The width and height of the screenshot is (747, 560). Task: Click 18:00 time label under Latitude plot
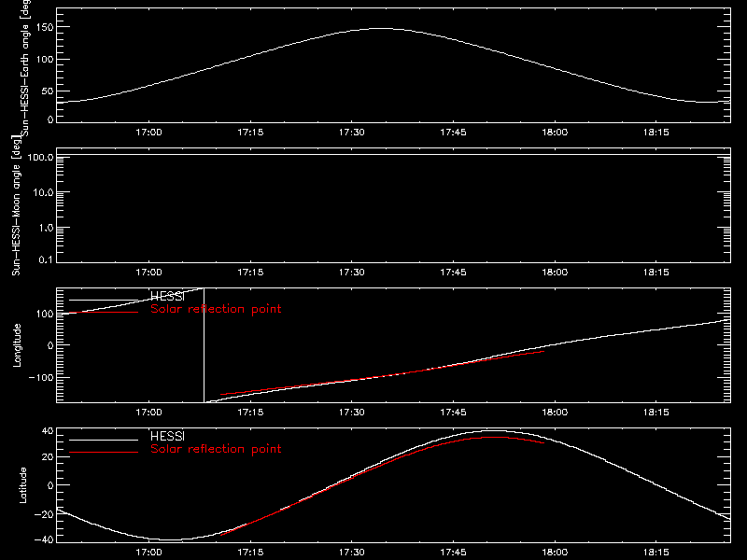[x=555, y=553]
